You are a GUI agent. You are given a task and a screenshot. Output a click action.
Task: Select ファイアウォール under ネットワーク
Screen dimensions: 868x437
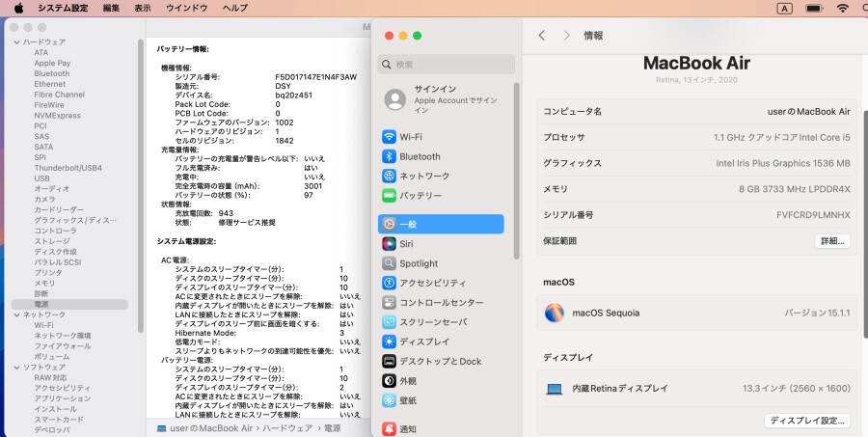pos(63,346)
